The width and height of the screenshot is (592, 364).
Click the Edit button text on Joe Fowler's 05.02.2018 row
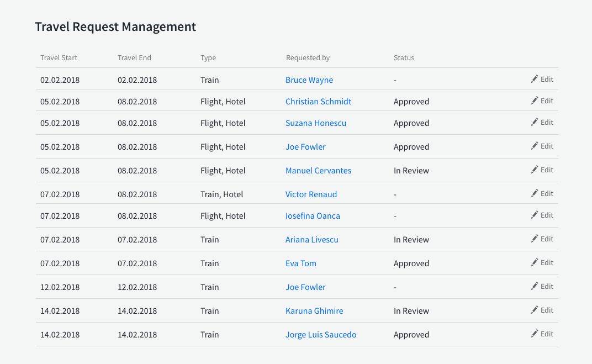(547, 146)
